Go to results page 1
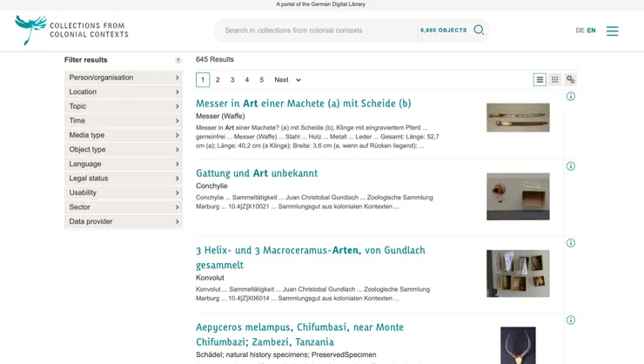The width and height of the screenshot is (644, 364). [203, 80]
